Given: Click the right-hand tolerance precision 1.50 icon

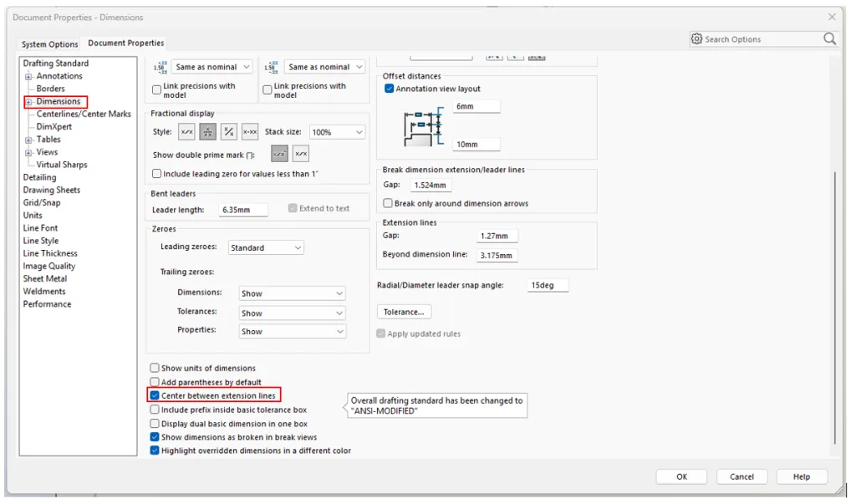Looking at the screenshot, I should click(271, 67).
